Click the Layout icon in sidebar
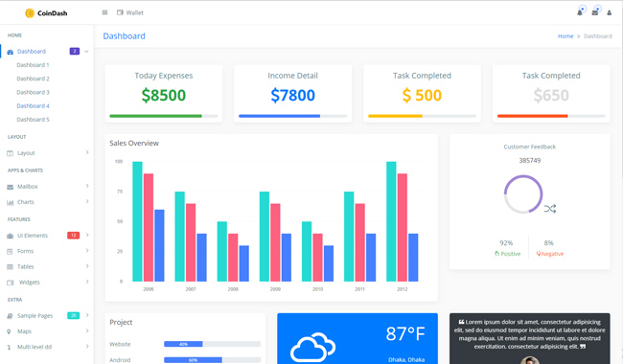 (10, 153)
